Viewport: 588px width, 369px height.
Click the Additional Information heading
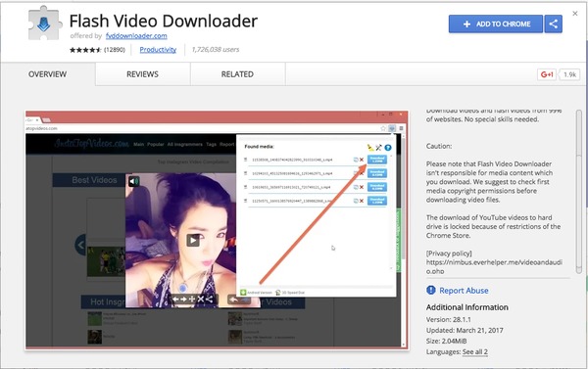[x=467, y=307]
